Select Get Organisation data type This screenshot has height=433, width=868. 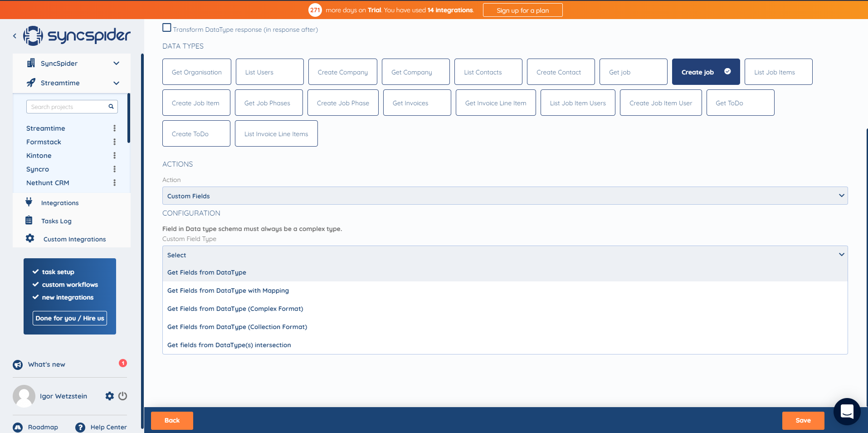(x=197, y=72)
